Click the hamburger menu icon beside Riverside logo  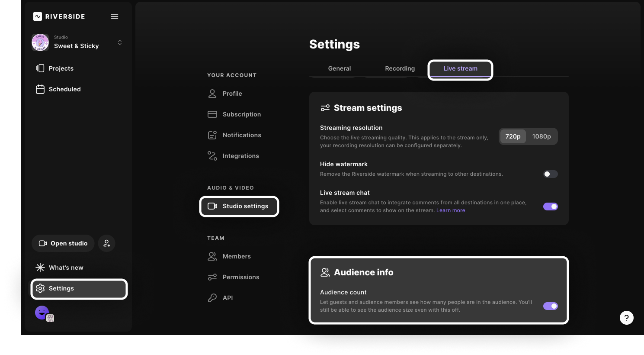point(115,16)
